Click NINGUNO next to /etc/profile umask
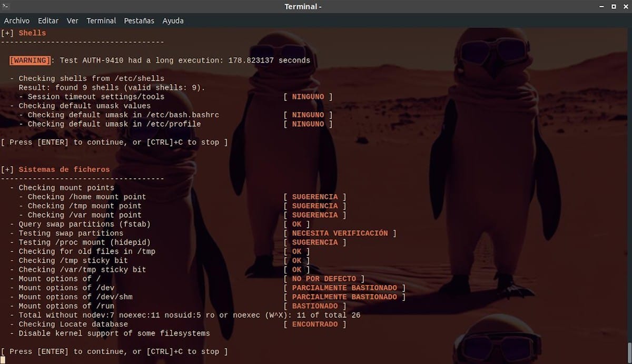The width and height of the screenshot is (632, 364). click(x=308, y=124)
